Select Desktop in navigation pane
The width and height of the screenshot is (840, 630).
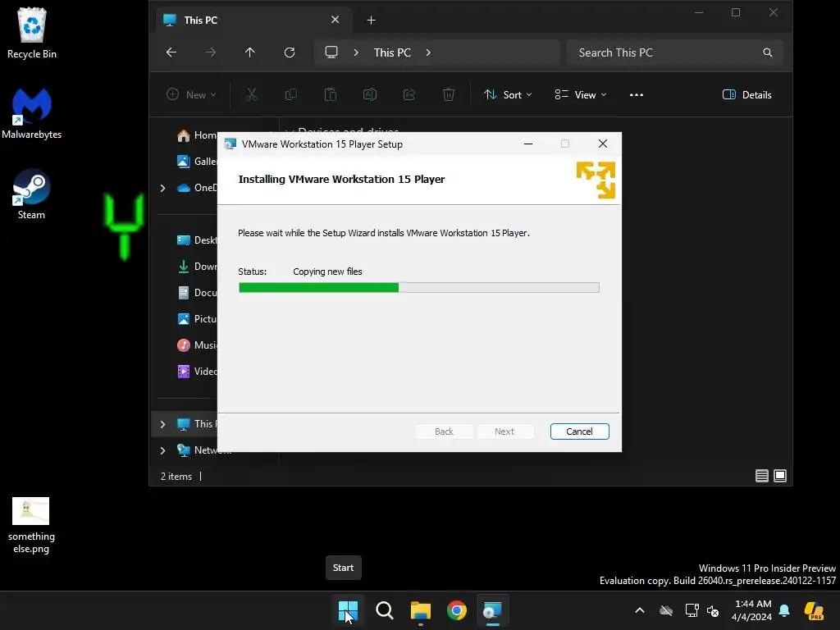196,240
